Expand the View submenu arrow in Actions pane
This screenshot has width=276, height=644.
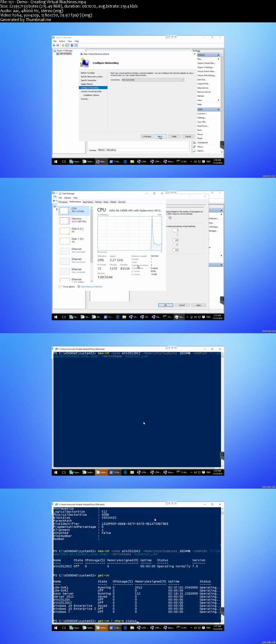click(x=218, y=100)
